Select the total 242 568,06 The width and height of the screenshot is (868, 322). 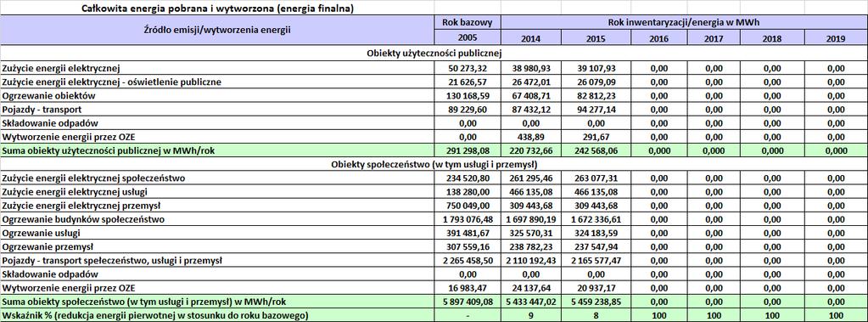596,150
